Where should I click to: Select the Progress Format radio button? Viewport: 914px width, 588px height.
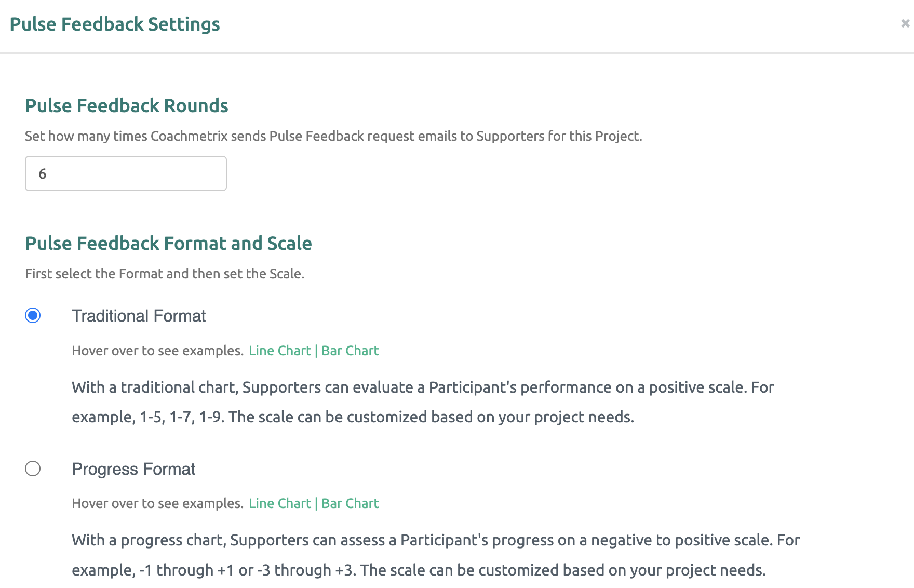click(33, 469)
